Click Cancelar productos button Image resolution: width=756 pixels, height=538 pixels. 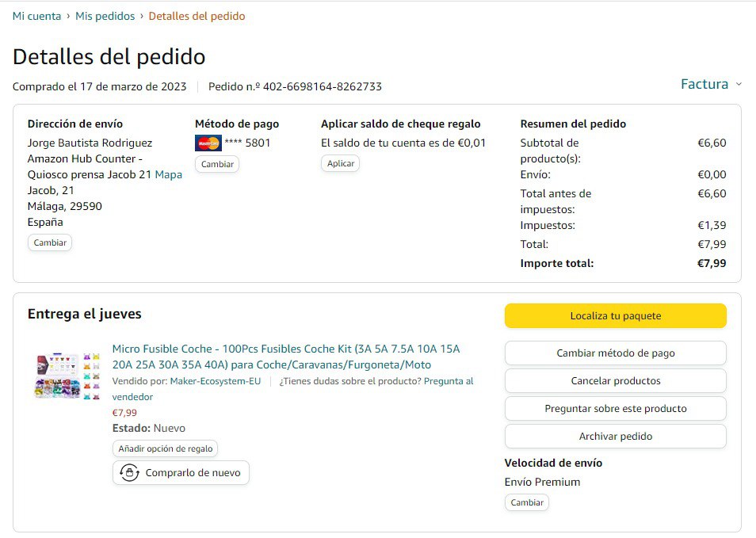[x=615, y=381]
